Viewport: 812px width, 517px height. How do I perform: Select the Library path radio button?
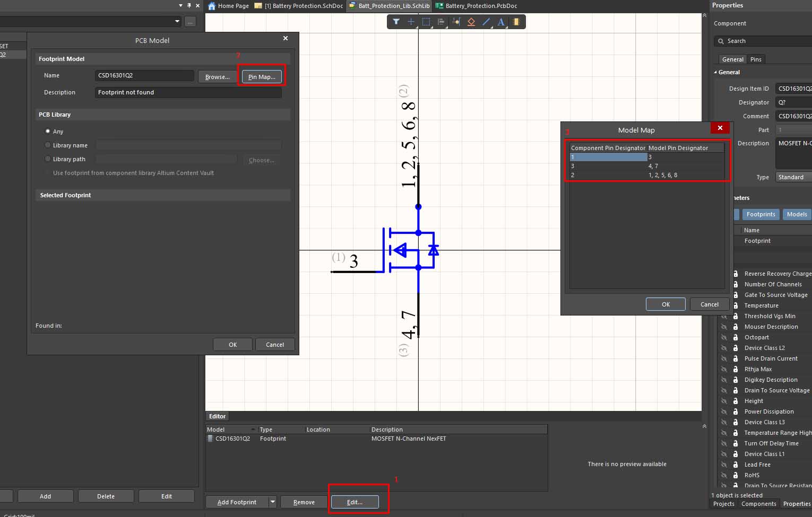point(48,159)
